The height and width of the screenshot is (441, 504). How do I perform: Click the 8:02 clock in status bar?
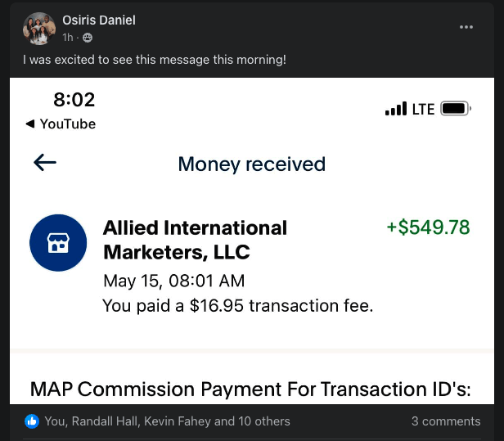click(74, 99)
